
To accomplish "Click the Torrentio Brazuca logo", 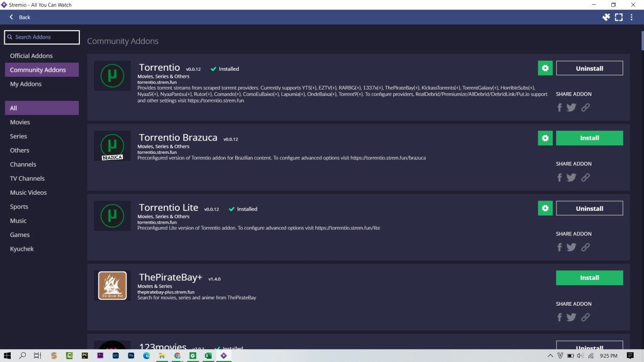I will [112, 146].
